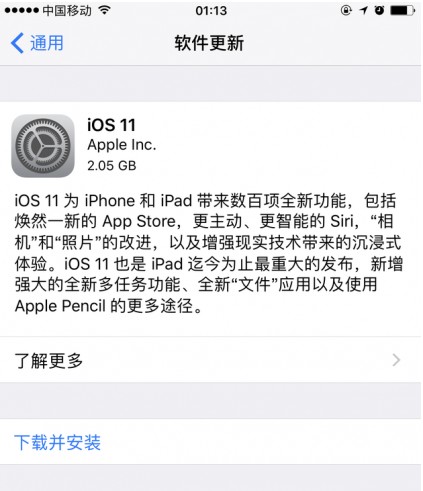Screen dimensions: 423x491
Task: Tap the battery indicator icon
Action: (x=402, y=11)
